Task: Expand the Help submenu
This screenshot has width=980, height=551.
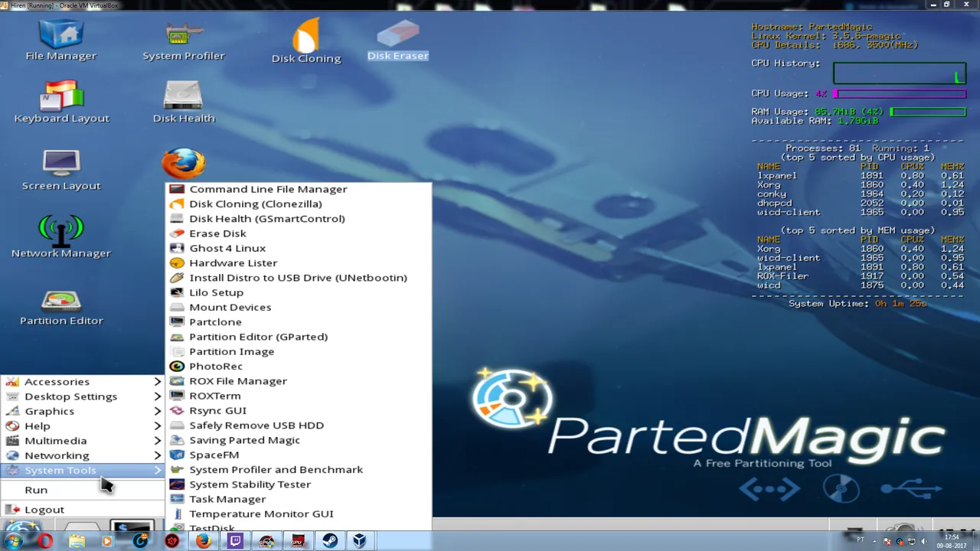Action: click(83, 426)
